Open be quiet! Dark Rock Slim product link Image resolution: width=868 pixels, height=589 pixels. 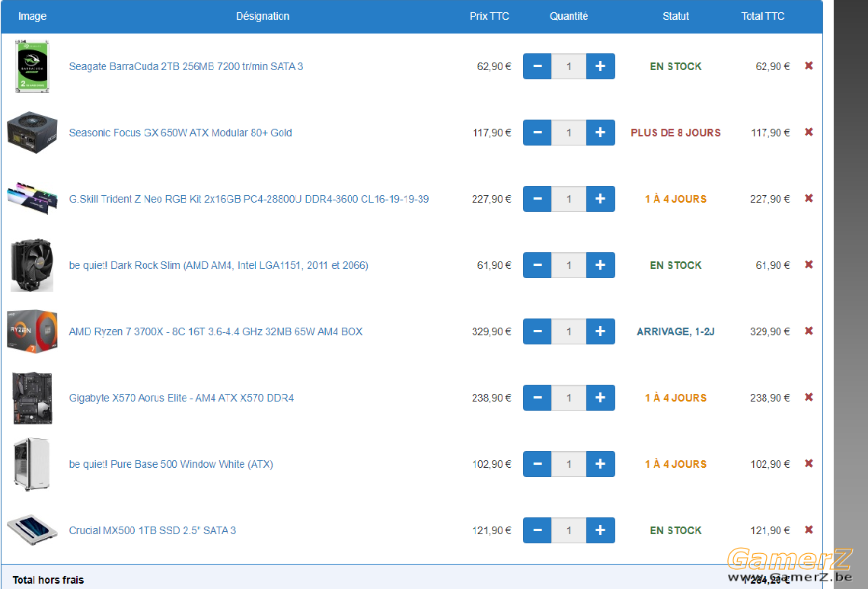tap(219, 265)
